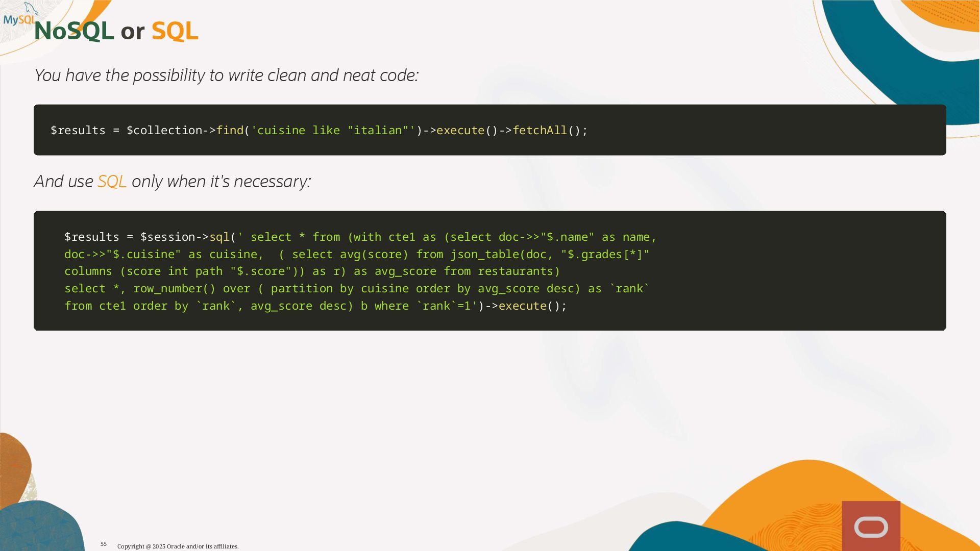Click the orange SQL word in subtitle
The width and height of the screenshot is (980, 551).
(112, 182)
